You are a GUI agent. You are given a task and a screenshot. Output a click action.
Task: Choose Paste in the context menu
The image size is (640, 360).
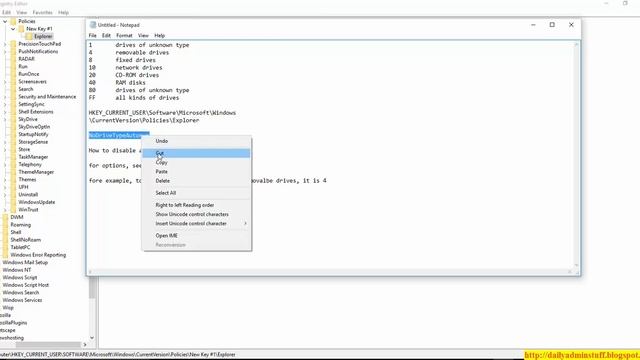(x=196, y=172)
